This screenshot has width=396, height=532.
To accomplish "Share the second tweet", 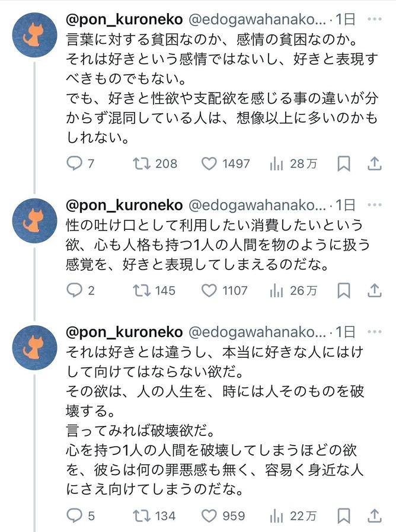I will 374,290.
